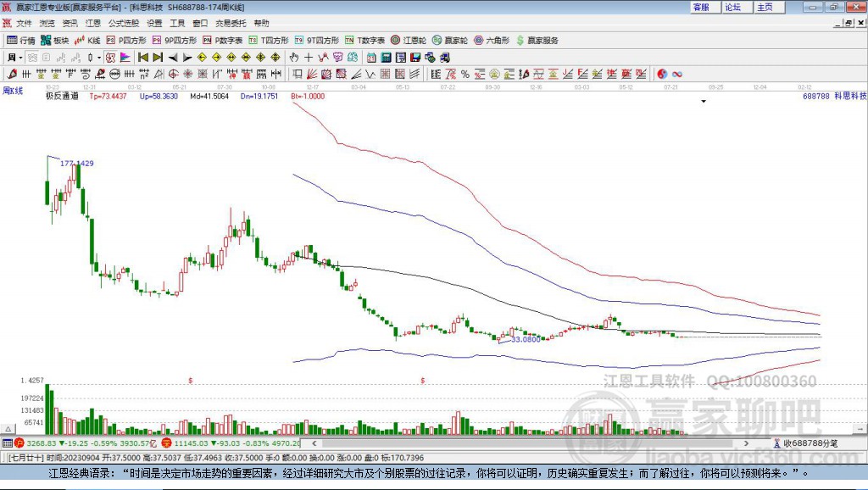
Task: Open the 9P四方形 tool
Action: (175, 41)
